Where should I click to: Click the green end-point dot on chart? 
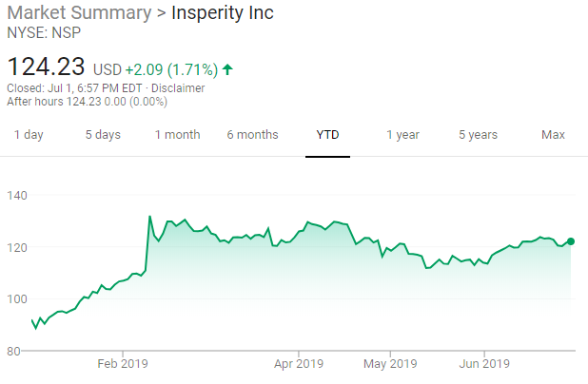click(x=570, y=241)
